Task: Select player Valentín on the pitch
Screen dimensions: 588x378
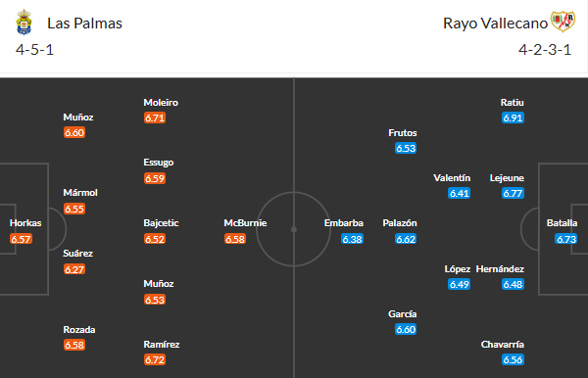Action: 452,178
